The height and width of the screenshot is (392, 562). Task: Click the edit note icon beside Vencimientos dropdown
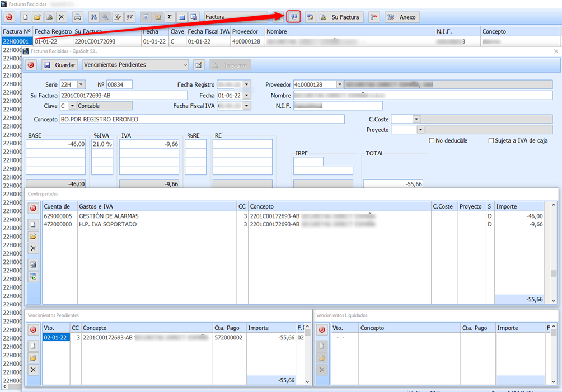(x=199, y=65)
